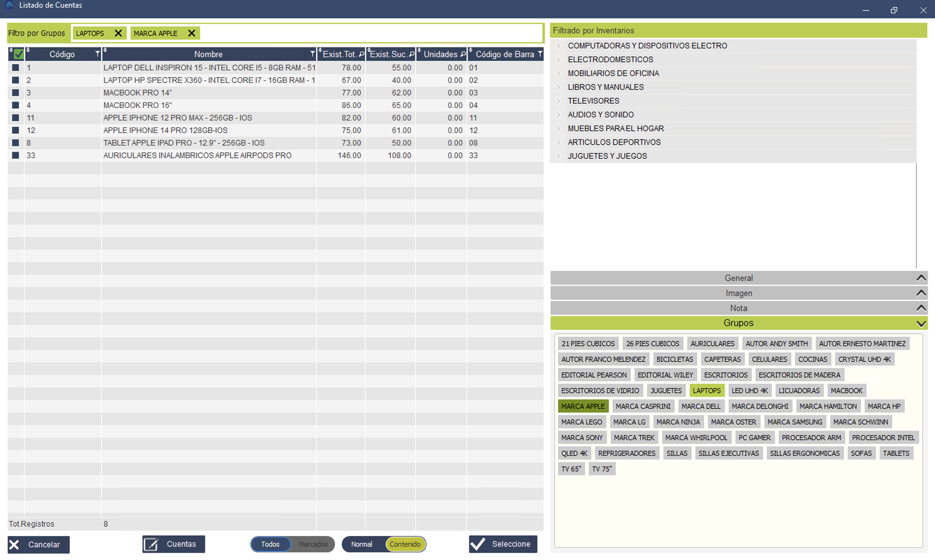Select the TV 65" group tag

pyautogui.click(x=571, y=469)
